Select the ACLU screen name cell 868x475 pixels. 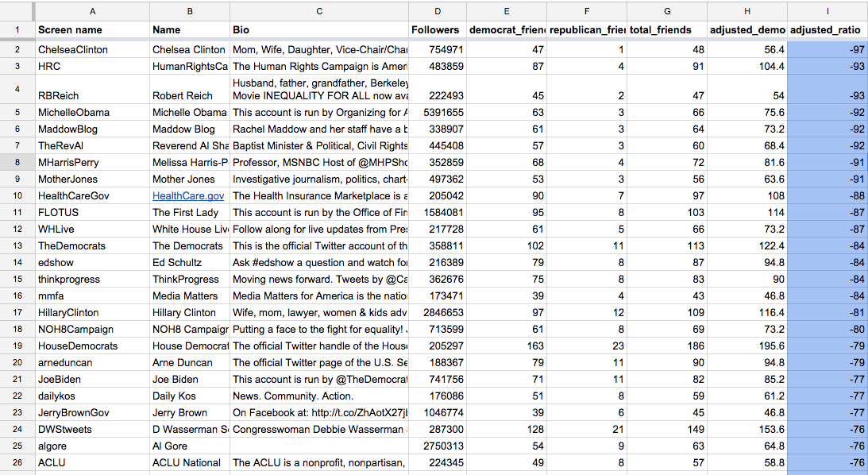pyautogui.click(x=92, y=463)
